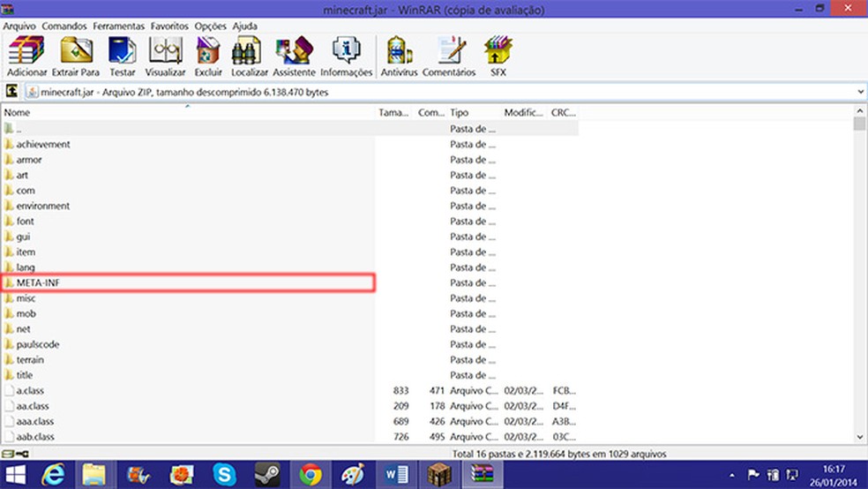868x489 pixels.
Task: Show hidden tray icons arrow
Action: [732, 475]
